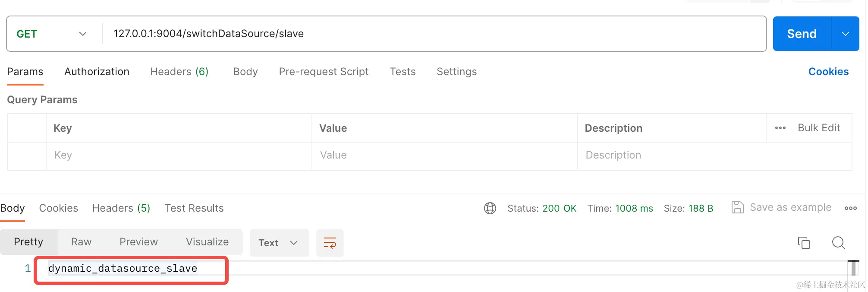Screen dimensions: 868x292
Task: Toggle line wrap icon
Action: (330, 243)
